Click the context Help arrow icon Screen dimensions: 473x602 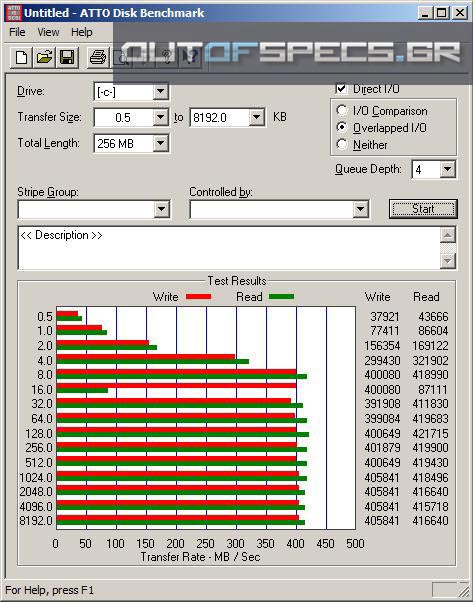coord(190,58)
